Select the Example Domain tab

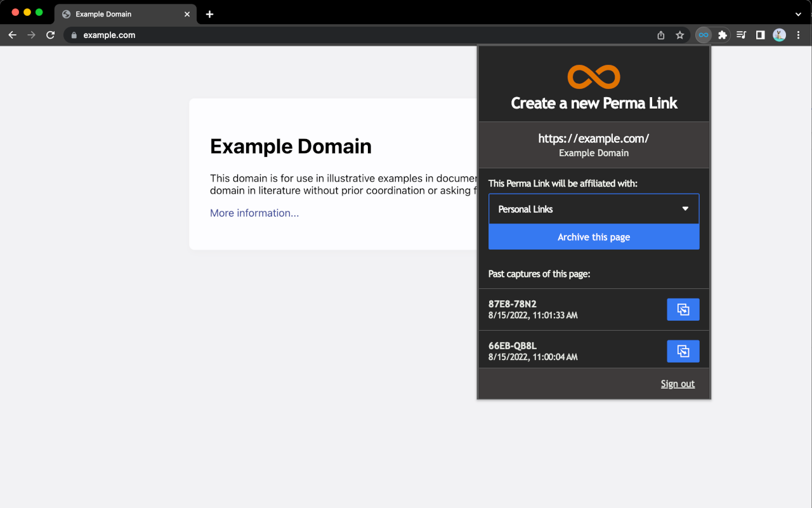pos(114,13)
